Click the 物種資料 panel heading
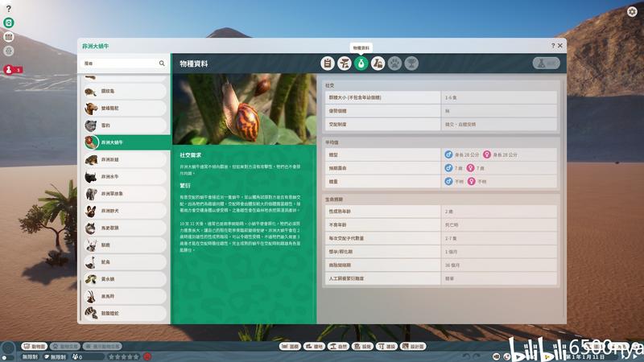The height and width of the screenshot is (362, 644). (x=194, y=64)
